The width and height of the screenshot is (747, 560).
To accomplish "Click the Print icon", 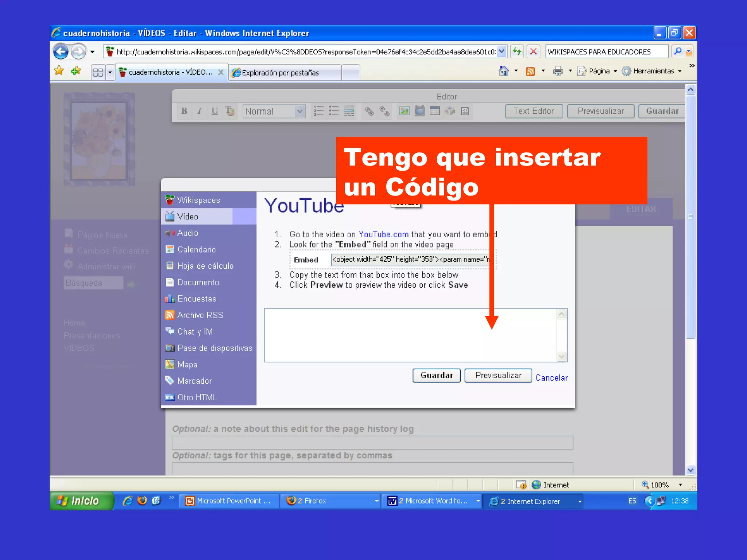I will pyautogui.click(x=558, y=71).
